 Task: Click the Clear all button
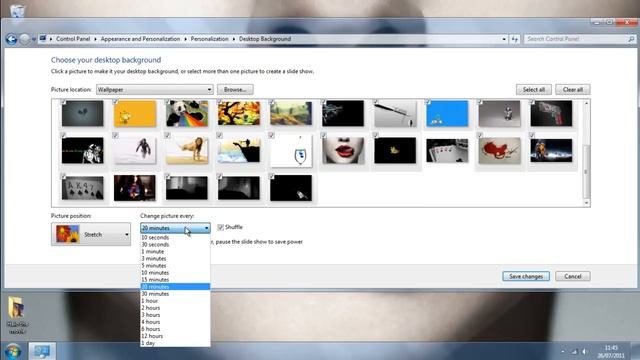[573, 89]
